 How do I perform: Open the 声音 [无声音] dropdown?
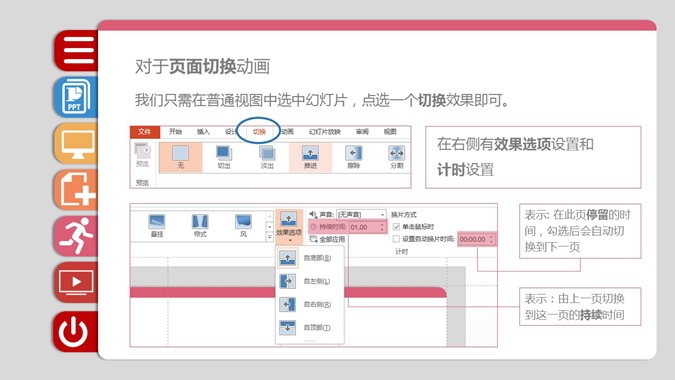tap(361, 214)
